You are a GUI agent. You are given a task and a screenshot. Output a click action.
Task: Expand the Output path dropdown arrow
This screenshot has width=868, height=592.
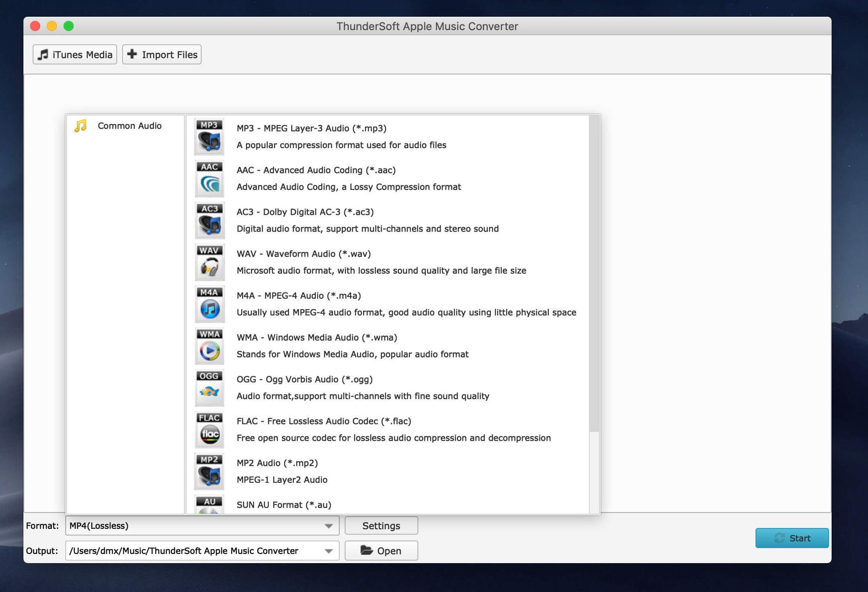pyautogui.click(x=329, y=551)
